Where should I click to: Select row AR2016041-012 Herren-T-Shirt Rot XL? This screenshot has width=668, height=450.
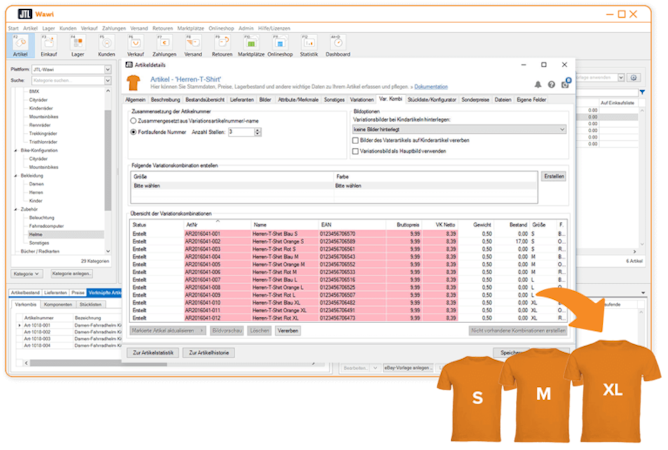point(348,318)
